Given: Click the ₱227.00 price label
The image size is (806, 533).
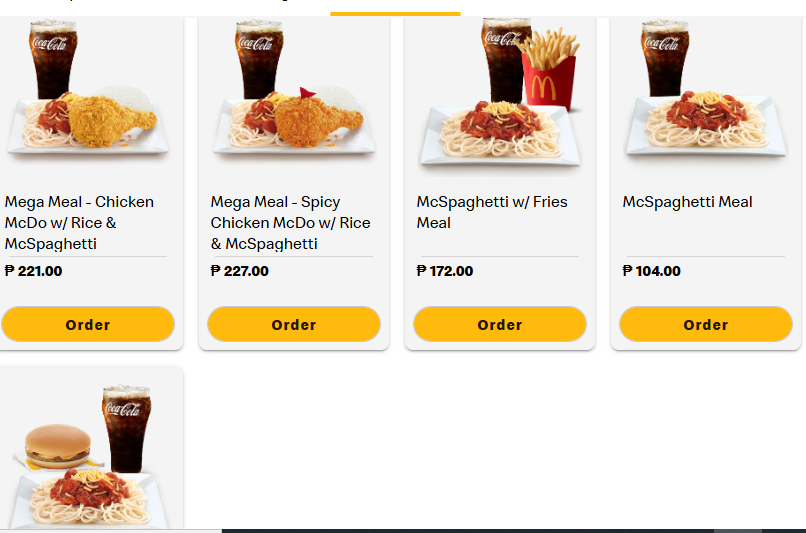Looking at the screenshot, I should [240, 271].
